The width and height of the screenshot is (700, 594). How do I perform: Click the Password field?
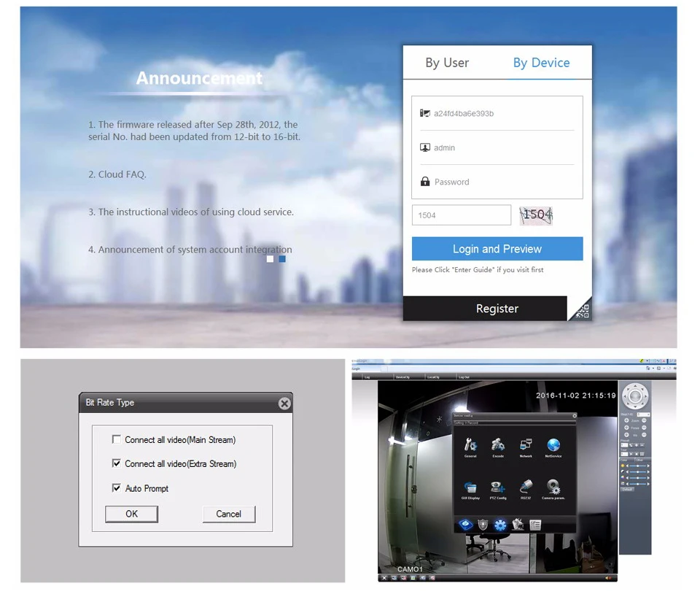pyautogui.click(x=497, y=182)
